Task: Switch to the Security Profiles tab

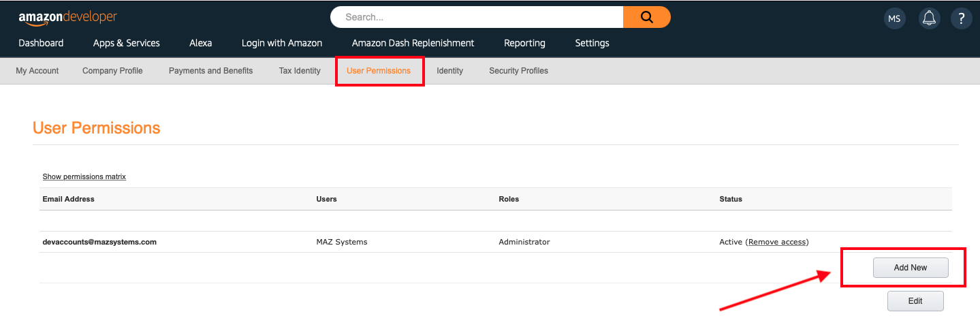Action: (518, 71)
